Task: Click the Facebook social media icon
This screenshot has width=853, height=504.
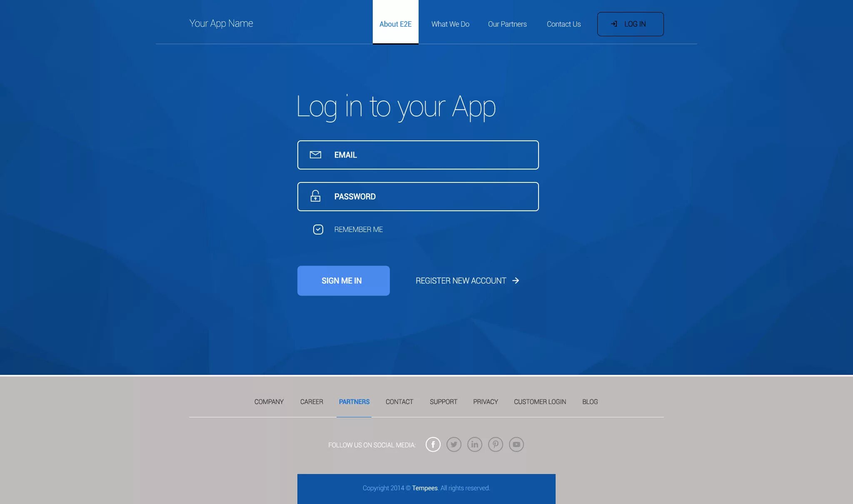Action: (432, 444)
